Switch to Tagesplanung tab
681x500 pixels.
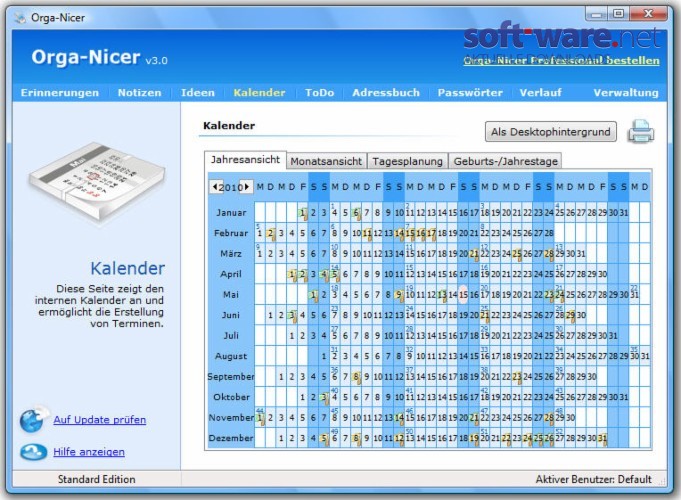[x=407, y=161]
